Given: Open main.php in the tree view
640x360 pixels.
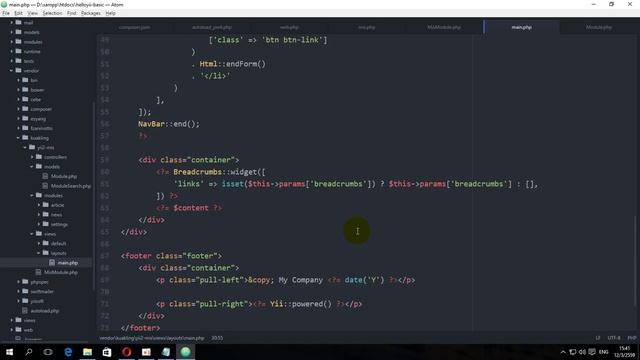Looking at the screenshot, I should coord(67,262).
